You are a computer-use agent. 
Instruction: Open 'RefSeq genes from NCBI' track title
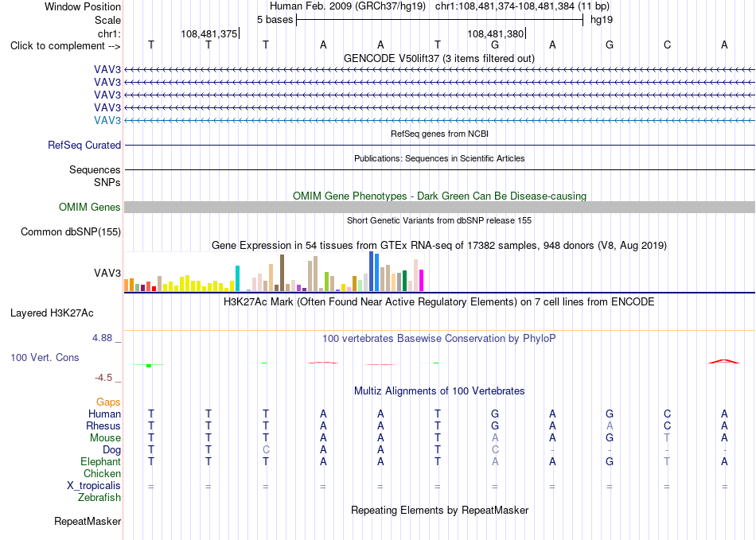tap(439, 134)
